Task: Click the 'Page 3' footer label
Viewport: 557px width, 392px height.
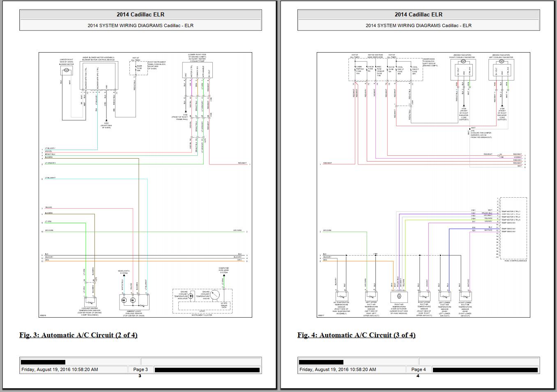Action: point(140,369)
